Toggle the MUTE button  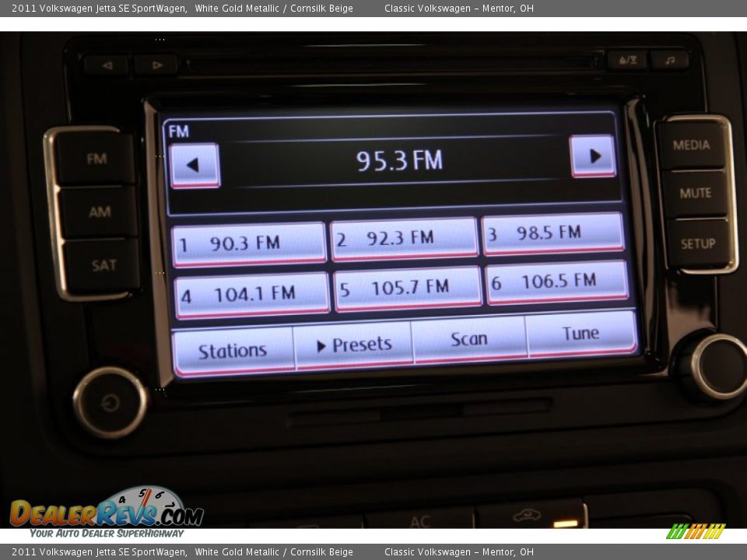click(695, 193)
